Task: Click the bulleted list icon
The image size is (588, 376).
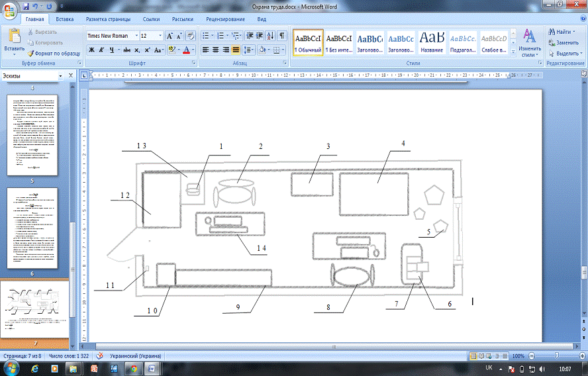Action: [206, 36]
